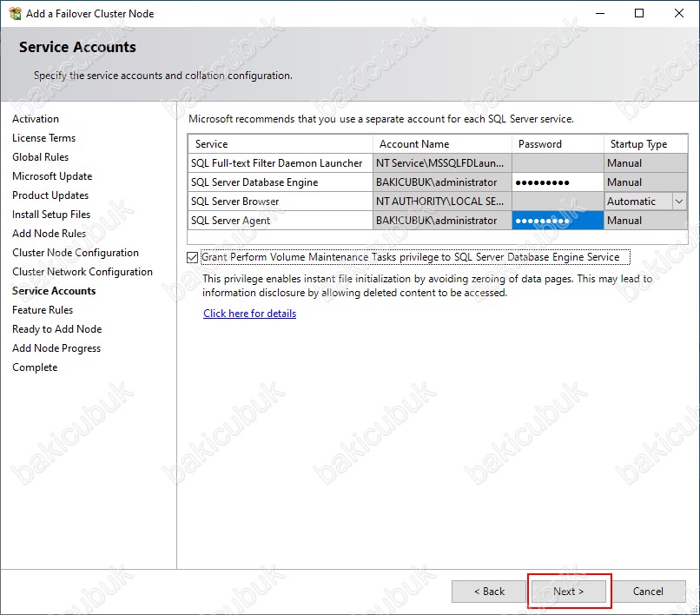Viewport: 700px width, 615px height.
Task: Minimize the setup wizard window
Action: pos(600,13)
